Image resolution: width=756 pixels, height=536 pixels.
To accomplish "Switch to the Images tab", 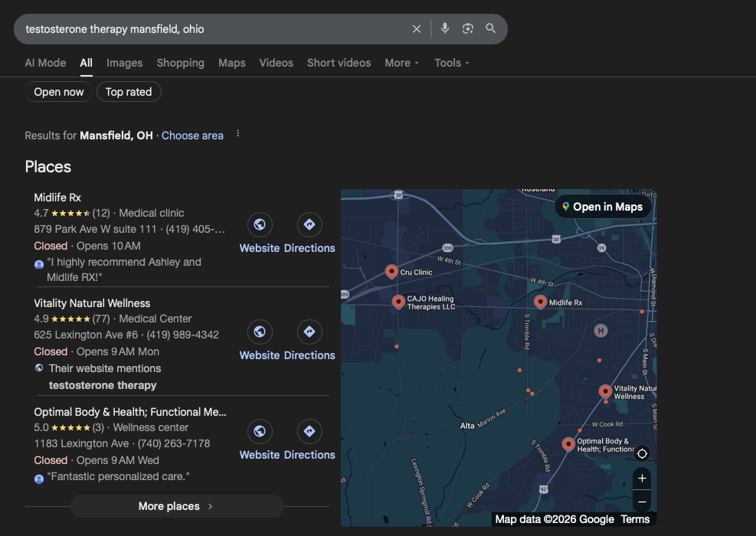I will click(124, 63).
